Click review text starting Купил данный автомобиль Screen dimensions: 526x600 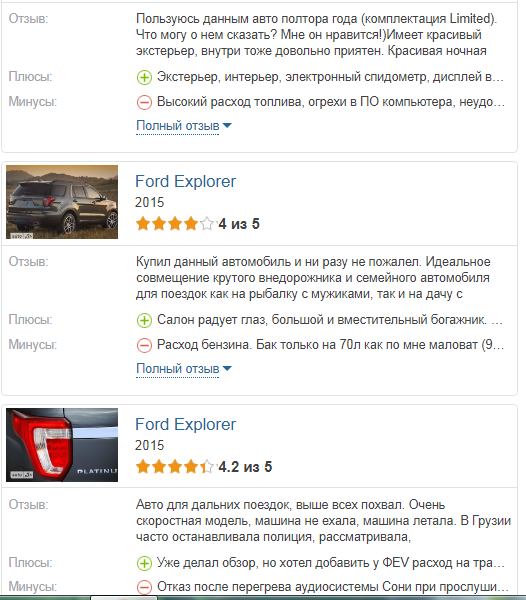pyautogui.click(x=313, y=278)
